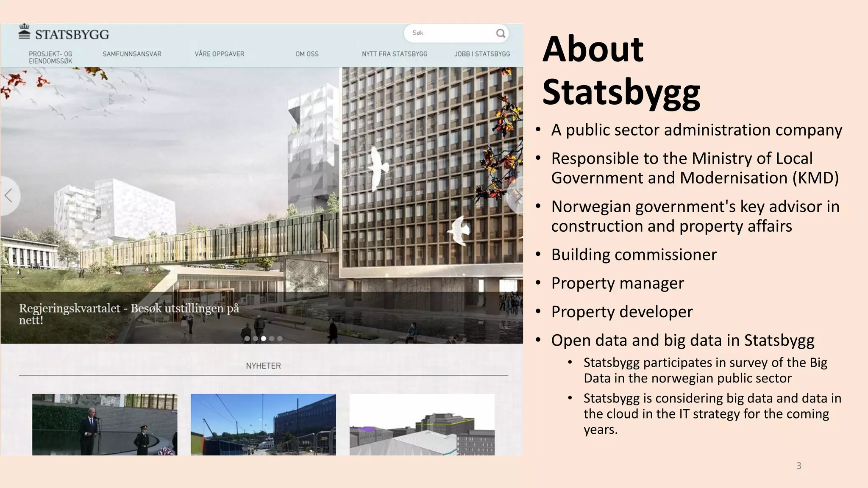Click sub-bullet about IT strategy cloud data
868x488 pixels.
[x=712, y=414]
